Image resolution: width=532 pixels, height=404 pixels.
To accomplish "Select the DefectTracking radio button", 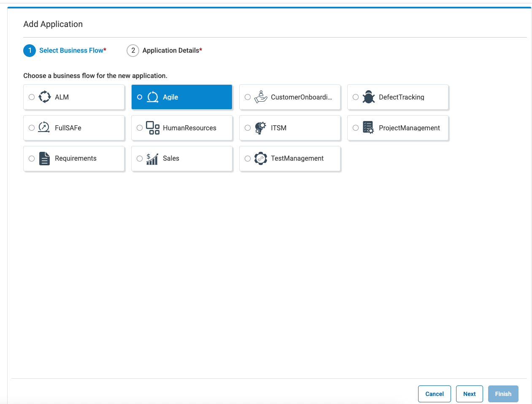I will [356, 97].
